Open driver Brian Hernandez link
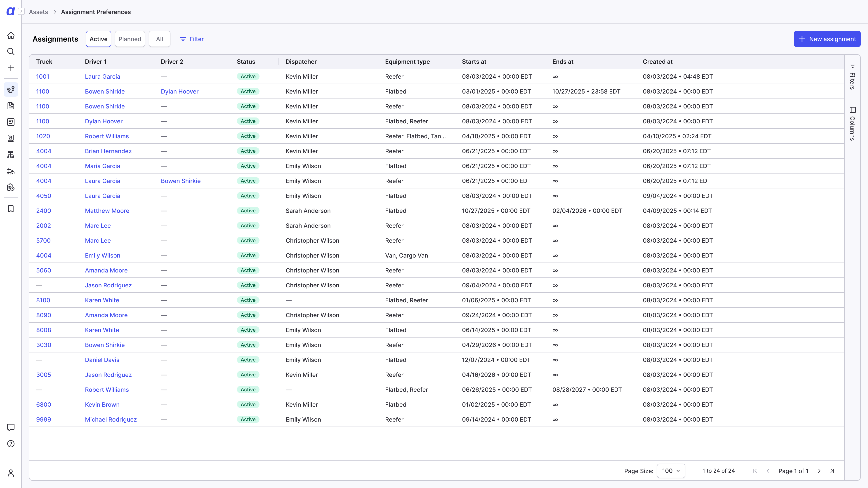This screenshot has width=868, height=488. 108,151
